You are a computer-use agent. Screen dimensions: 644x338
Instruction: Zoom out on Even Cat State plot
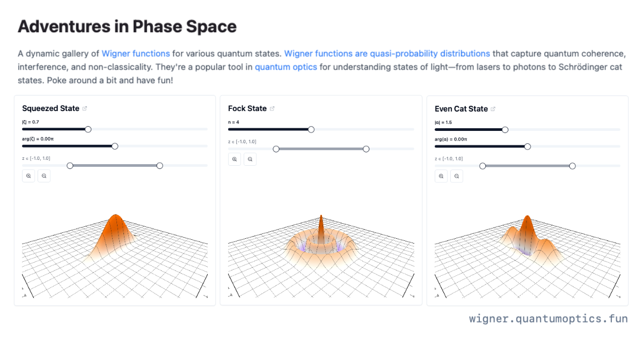coord(457,176)
